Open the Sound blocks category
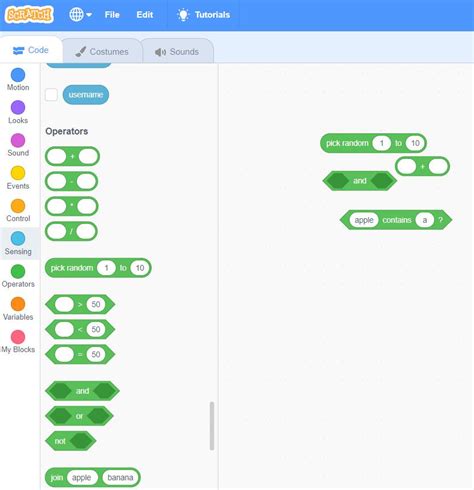This screenshot has height=490, width=474. [x=18, y=145]
